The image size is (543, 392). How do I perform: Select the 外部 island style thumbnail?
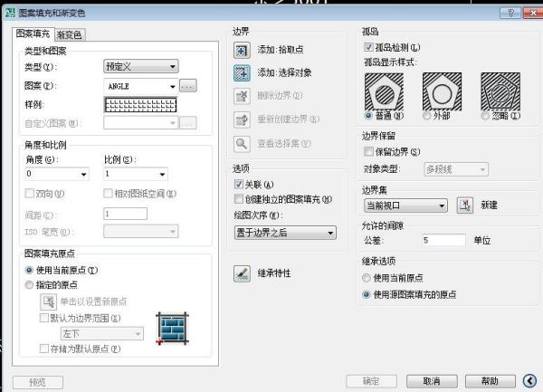[x=442, y=91]
